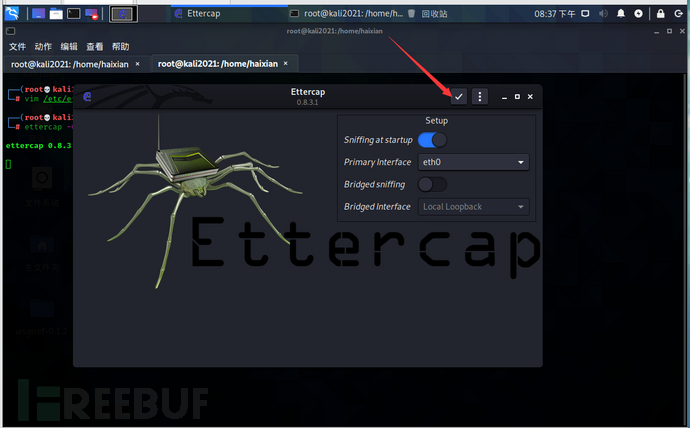Open the display settings tray icon

pyautogui.click(x=585, y=14)
